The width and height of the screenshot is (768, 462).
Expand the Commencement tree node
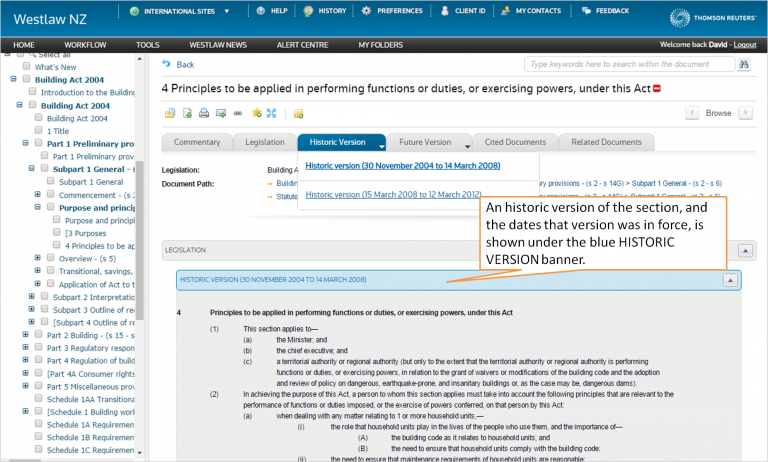tap(38, 195)
